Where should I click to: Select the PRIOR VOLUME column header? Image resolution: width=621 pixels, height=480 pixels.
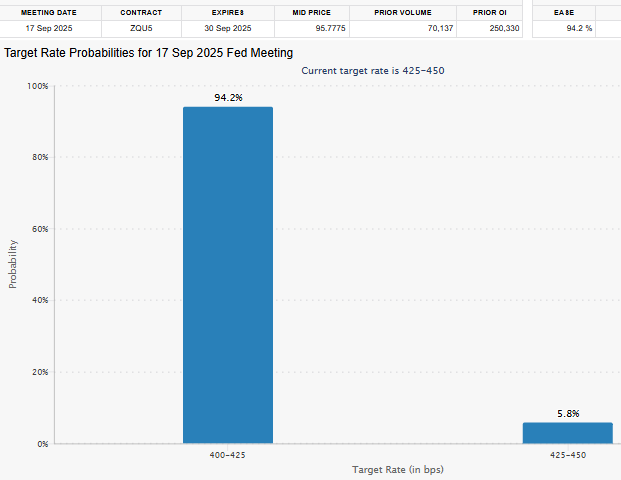point(403,13)
